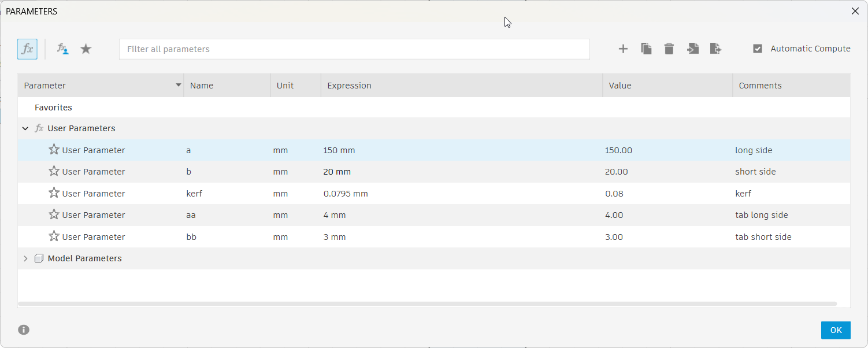Click the Filter all parameters search field
The image size is (868, 348).
(x=354, y=49)
